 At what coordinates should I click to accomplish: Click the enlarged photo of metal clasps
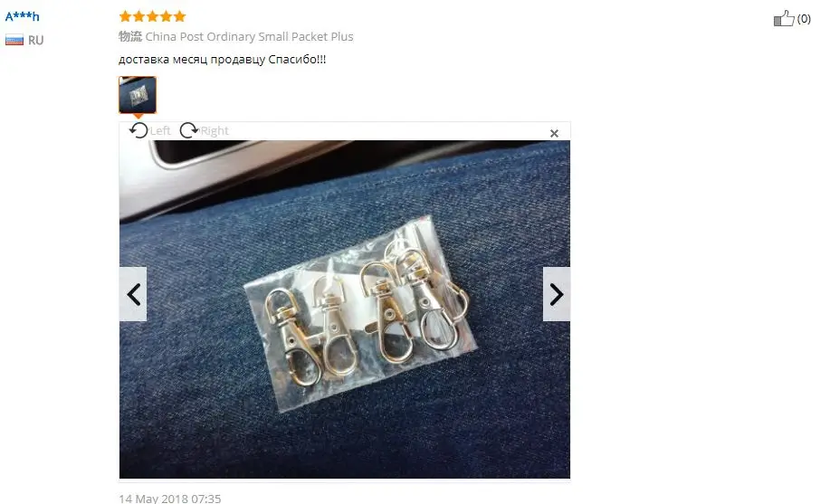click(x=345, y=309)
